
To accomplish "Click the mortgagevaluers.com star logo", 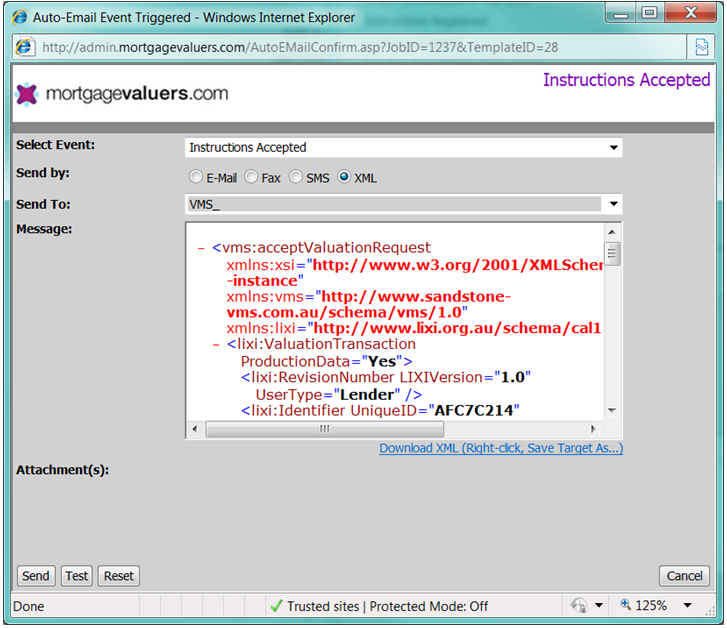I will click(26, 94).
